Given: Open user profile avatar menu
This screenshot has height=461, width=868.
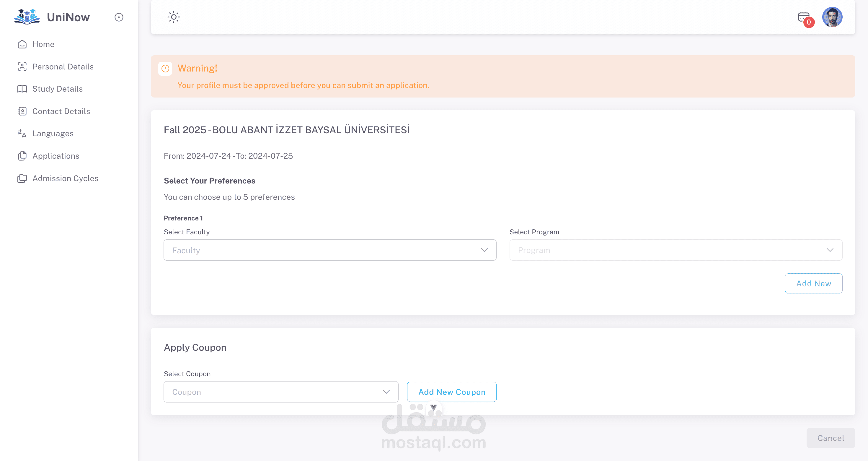Looking at the screenshot, I should point(832,17).
